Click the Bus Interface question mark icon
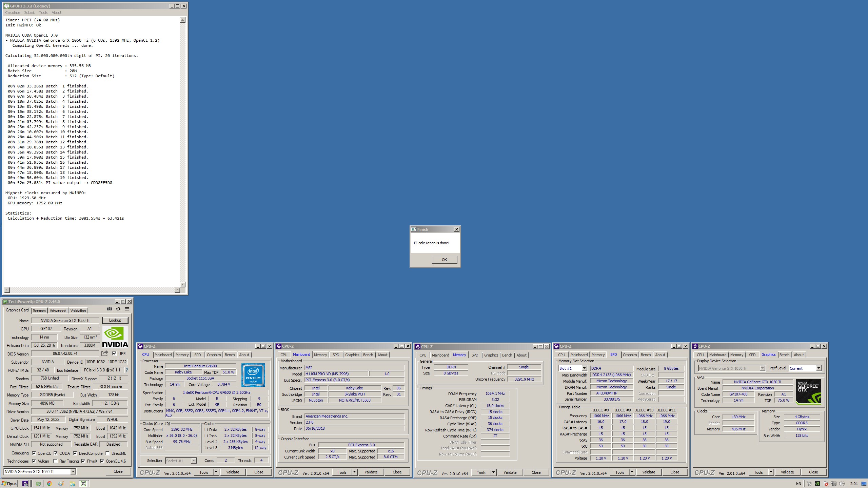 (x=127, y=370)
